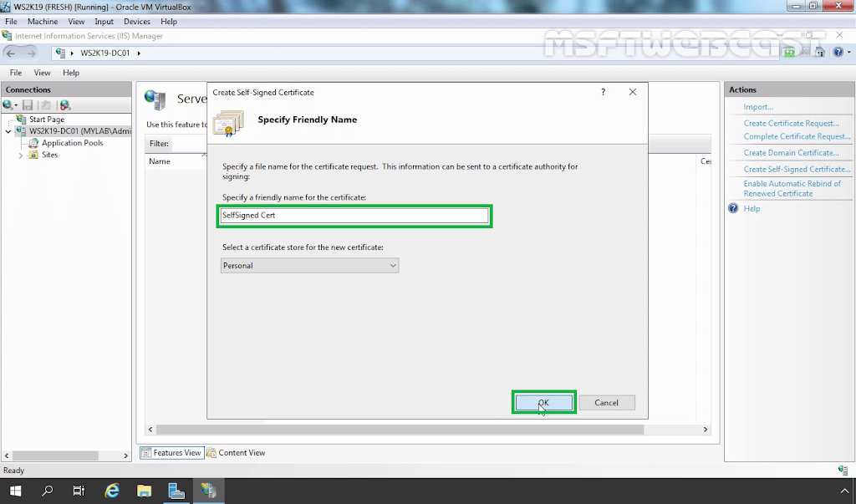Click the scroll left arrow of the certificates list

coord(150,429)
